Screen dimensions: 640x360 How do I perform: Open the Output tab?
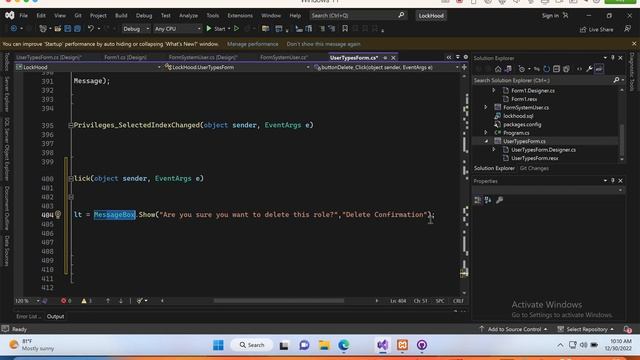(x=55, y=316)
